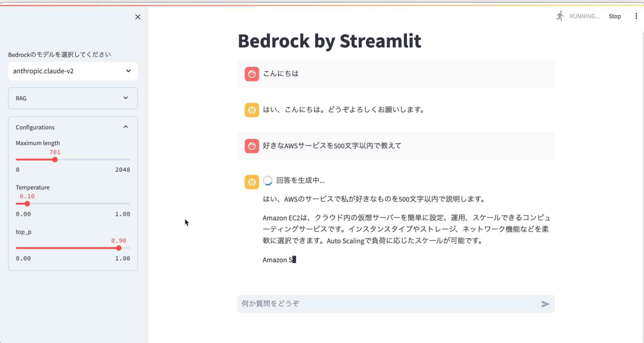Click the bot avatar beside the greeting reply
644x343 pixels.
(x=252, y=110)
